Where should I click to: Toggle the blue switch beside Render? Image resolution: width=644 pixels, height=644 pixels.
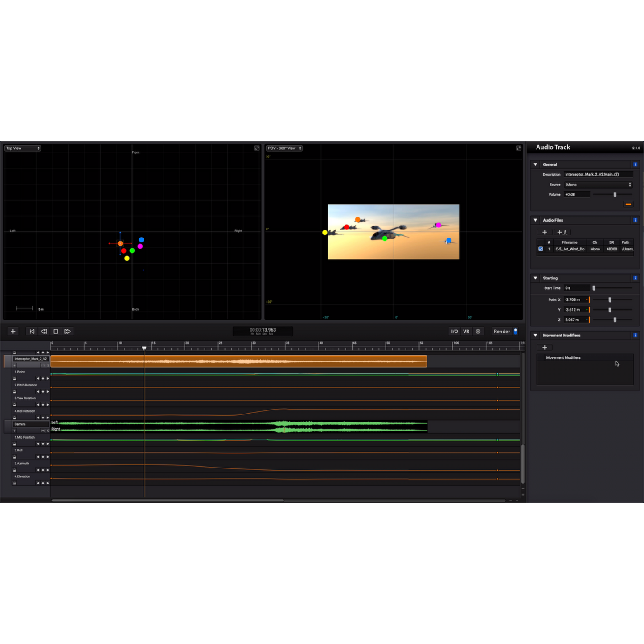point(516,332)
